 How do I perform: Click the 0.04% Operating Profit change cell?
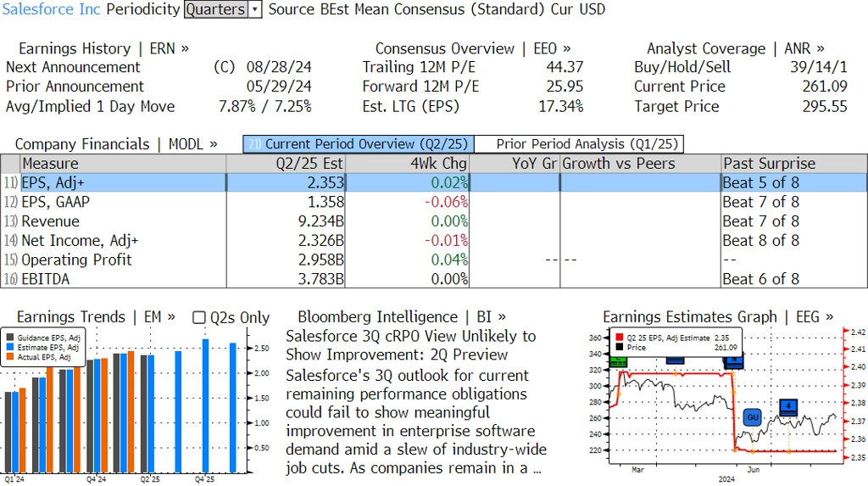click(x=449, y=260)
